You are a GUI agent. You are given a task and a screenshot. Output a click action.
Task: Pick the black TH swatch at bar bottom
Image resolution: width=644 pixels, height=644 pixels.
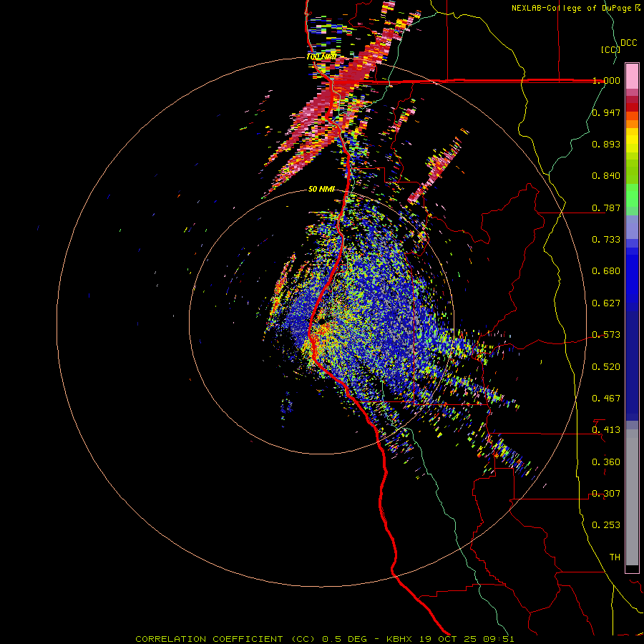tap(632, 568)
